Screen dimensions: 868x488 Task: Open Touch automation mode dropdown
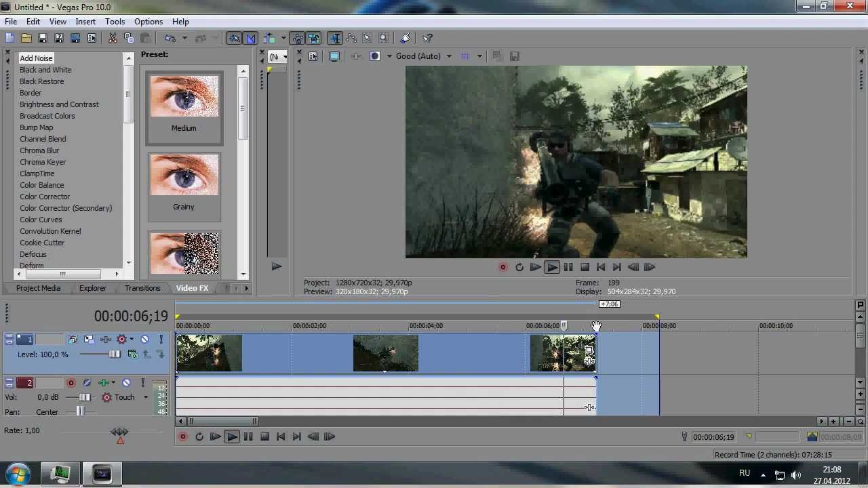[x=145, y=397]
